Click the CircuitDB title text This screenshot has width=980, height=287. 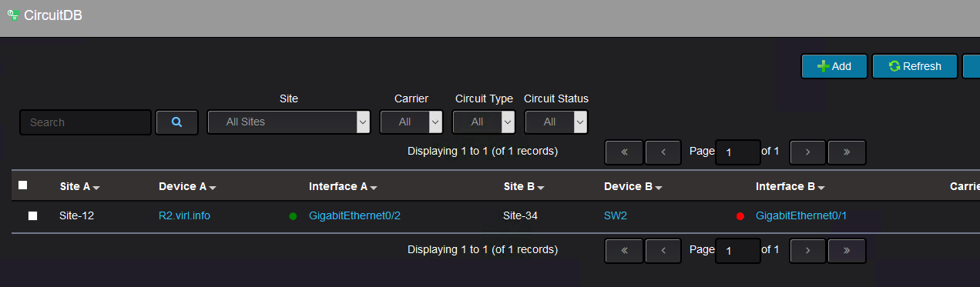coord(54,15)
